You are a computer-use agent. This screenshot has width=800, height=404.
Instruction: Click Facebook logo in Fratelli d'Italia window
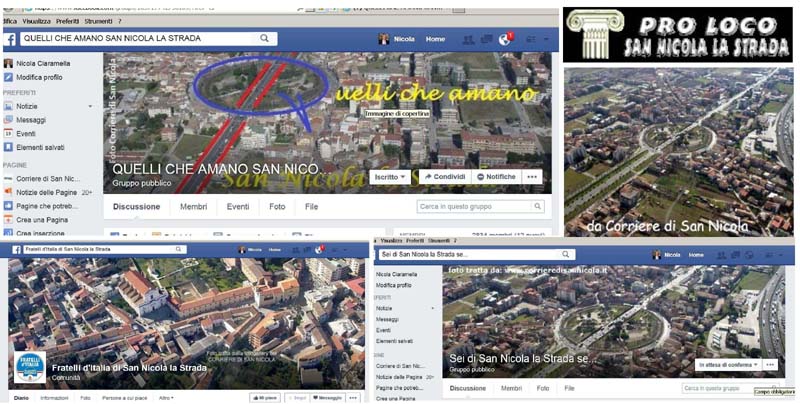click(x=16, y=250)
